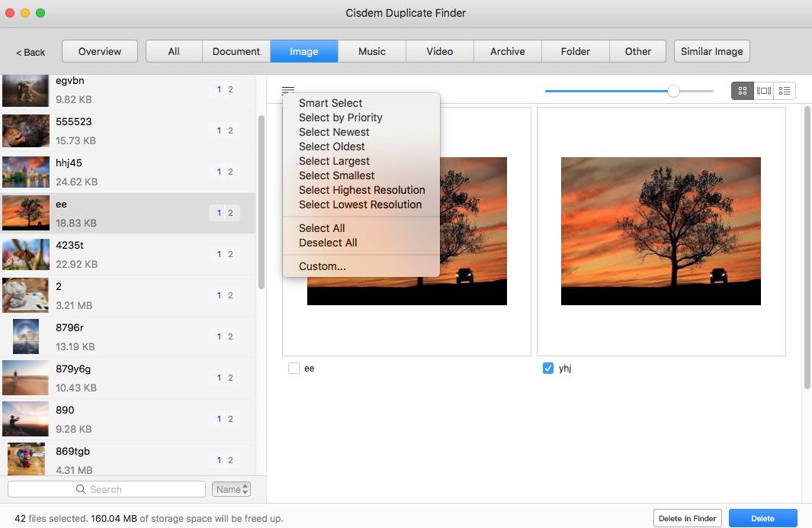Click the Delete in Finder button
This screenshot has height=528, width=812.
(687, 518)
